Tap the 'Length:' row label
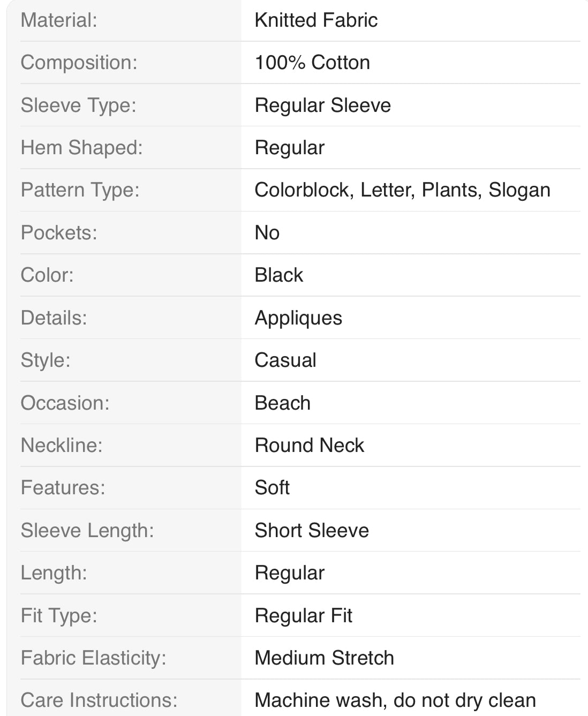 [54, 573]
